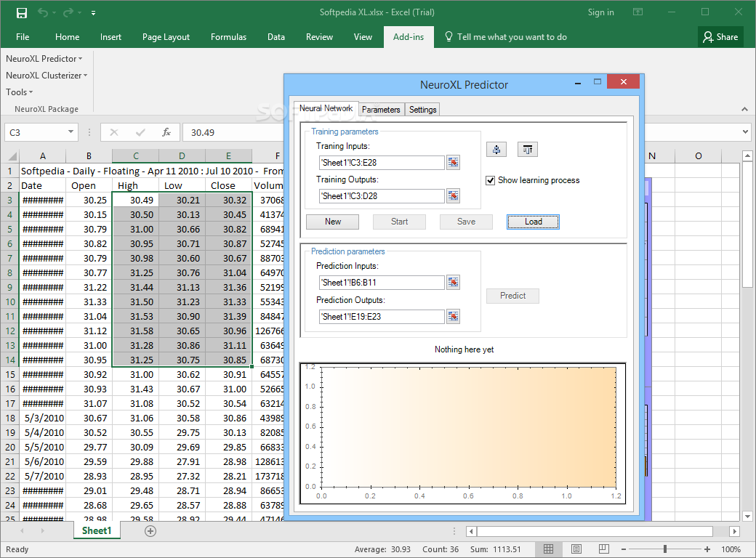The image size is (756, 558).
Task: Pick range for Prediction Outputs icon
Action: tap(453, 317)
